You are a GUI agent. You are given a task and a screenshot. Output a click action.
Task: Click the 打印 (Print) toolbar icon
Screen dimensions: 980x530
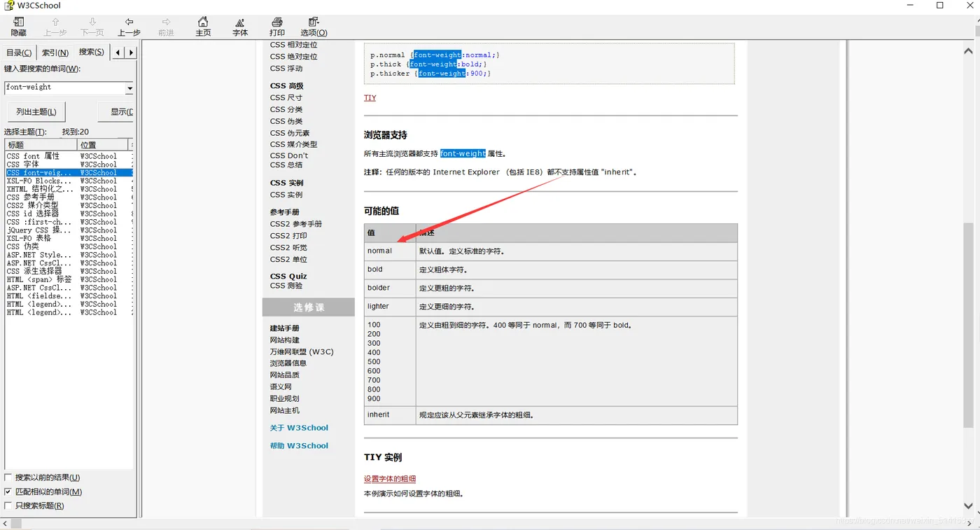pyautogui.click(x=277, y=27)
